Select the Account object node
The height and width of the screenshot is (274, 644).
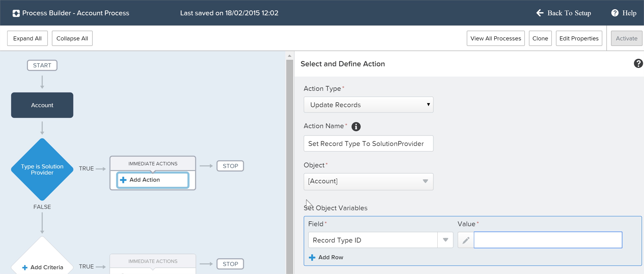[42, 105]
